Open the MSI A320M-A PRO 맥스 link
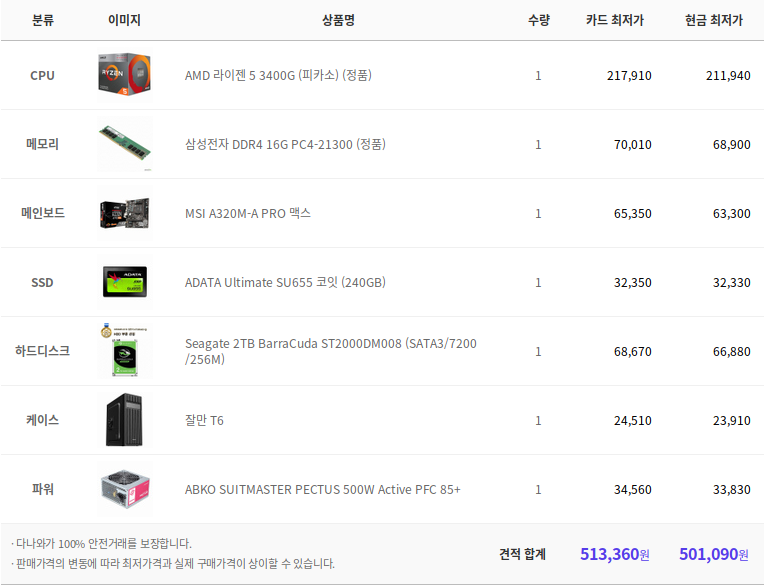The image size is (769, 587). 248,214
